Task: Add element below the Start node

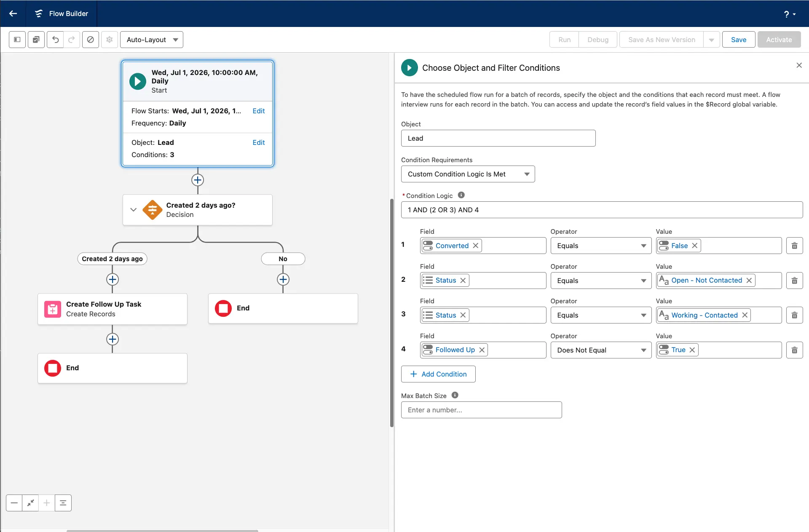Action: (198, 180)
